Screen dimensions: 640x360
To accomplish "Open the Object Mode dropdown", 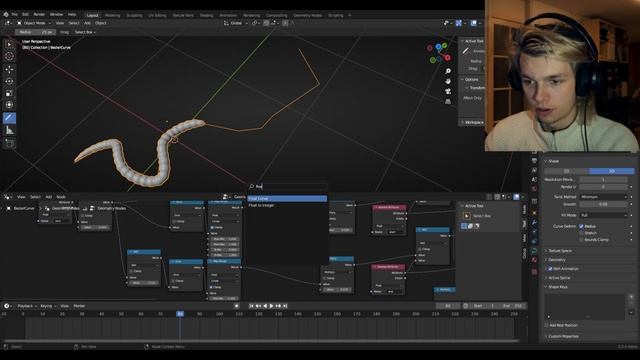I will pyautogui.click(x=34, y=23).
